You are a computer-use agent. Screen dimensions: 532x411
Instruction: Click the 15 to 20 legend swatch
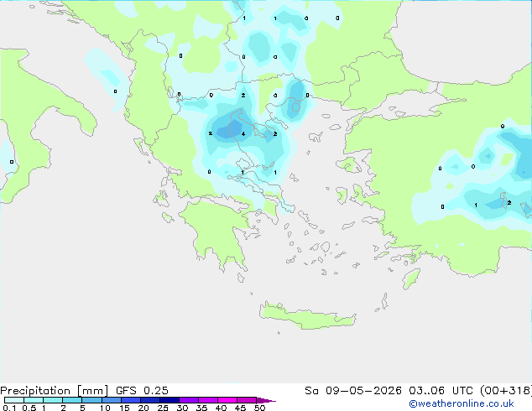(131, 400)
